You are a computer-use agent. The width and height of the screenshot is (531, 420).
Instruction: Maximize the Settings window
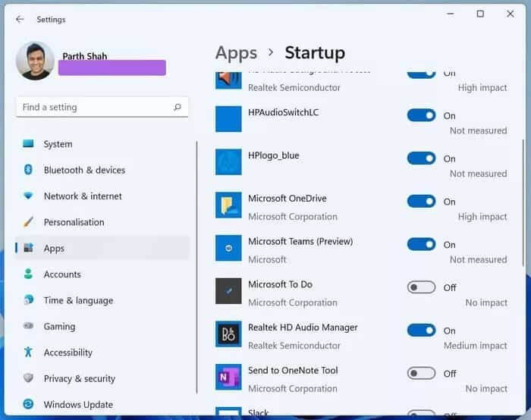[x=480, y=14]
